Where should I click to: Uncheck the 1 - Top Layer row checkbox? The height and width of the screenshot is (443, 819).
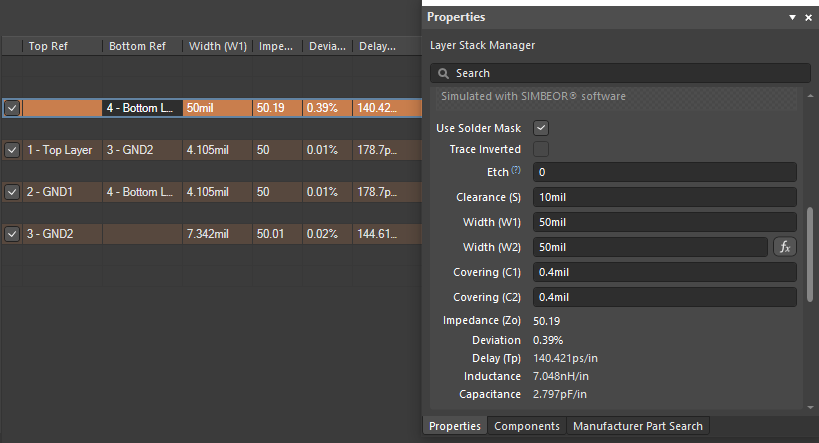[x=12, y=150]
